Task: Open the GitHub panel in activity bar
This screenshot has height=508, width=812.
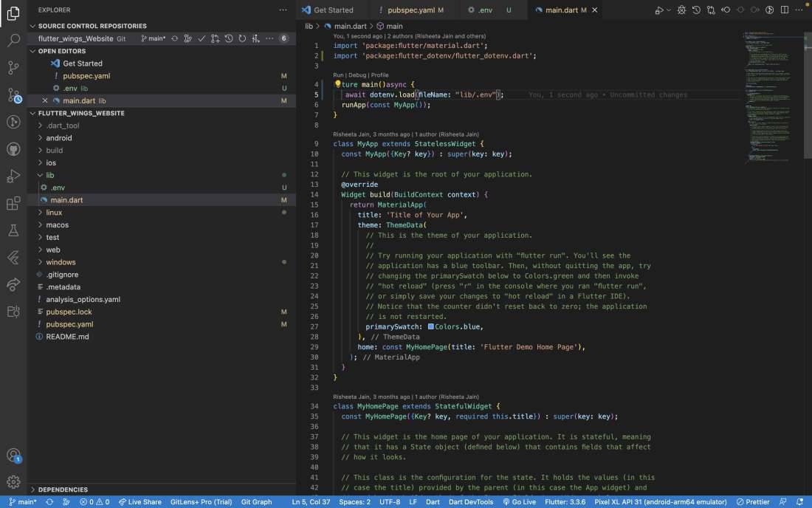Action: click(x=13, y=149)
